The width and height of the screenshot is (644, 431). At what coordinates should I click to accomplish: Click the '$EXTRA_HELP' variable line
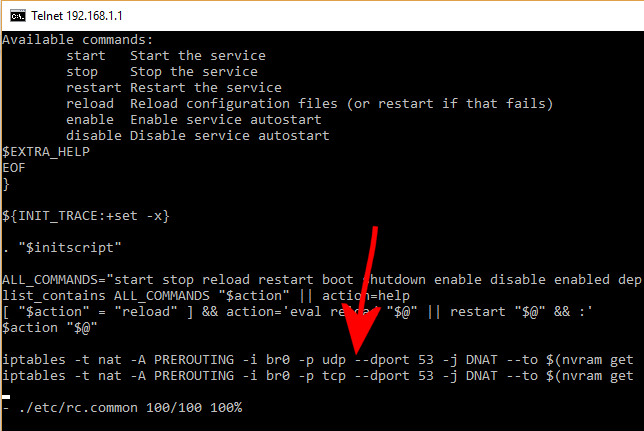(x=46, y=152)
